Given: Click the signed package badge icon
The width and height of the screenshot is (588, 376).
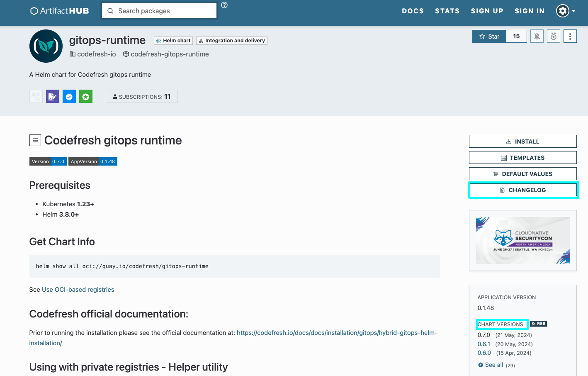Looking at the screenshot, I should tap(53, 97).
